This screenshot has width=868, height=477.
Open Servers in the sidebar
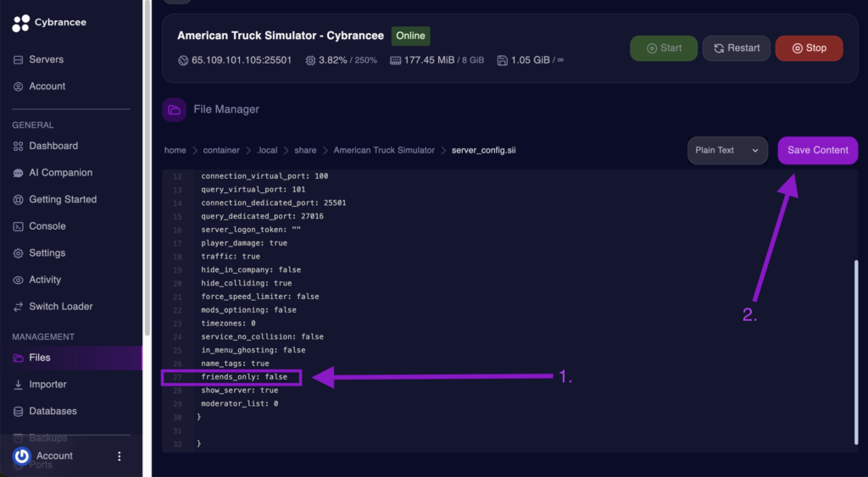click(x=46, y=59)
